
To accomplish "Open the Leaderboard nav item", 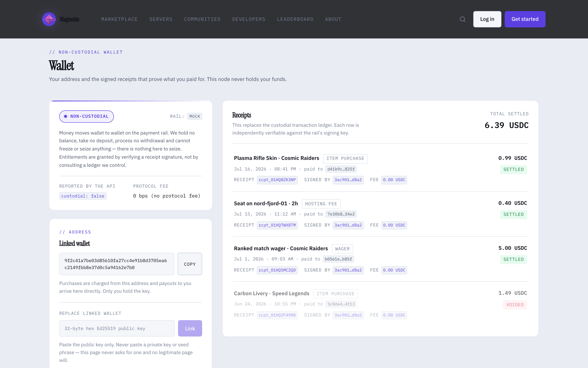I will (295, 19).
